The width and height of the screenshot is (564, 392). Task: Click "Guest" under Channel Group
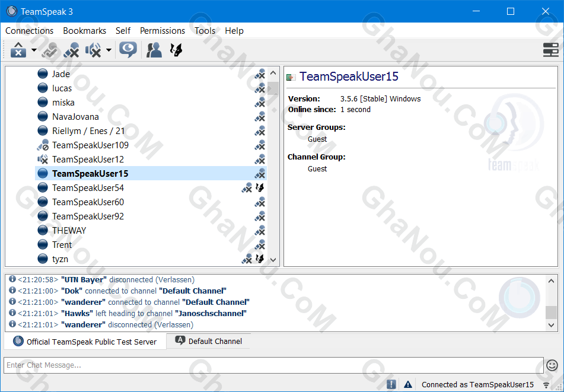[x=317, y=169]
